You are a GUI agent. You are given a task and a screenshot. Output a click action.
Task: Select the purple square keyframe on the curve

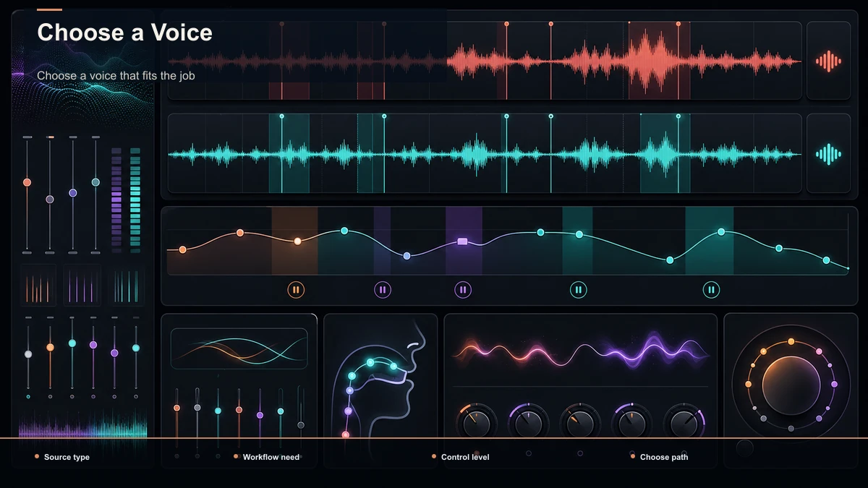(463, 241)
